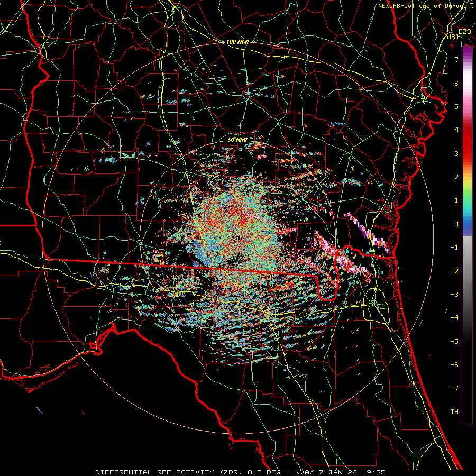The height and width of the screenshot is (476, 476).
Task: Select the "-7" dB scale label
Action: point(454,388)
